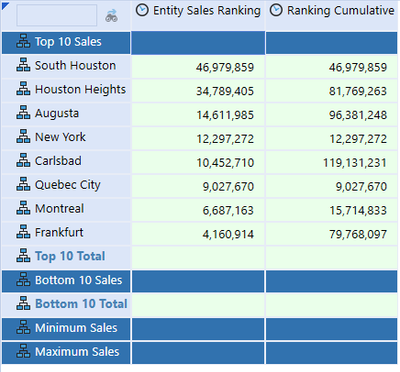Click the binoculars search icon

tap(111, 16)
